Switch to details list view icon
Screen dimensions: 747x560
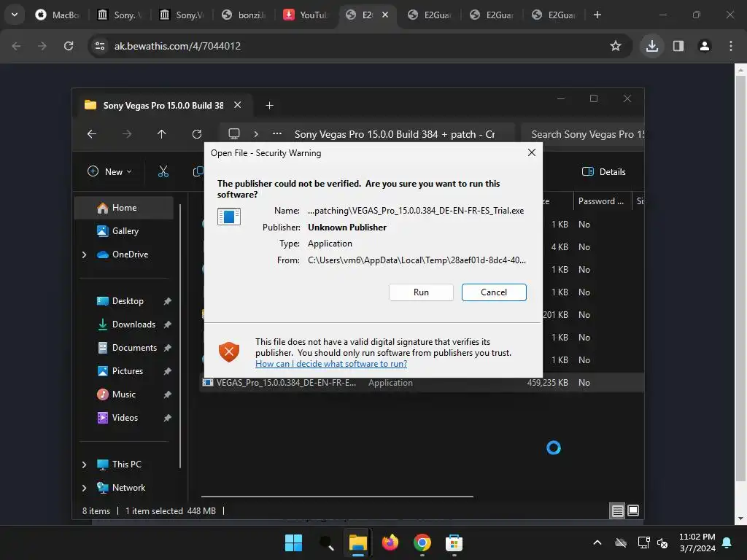[617, 510]
